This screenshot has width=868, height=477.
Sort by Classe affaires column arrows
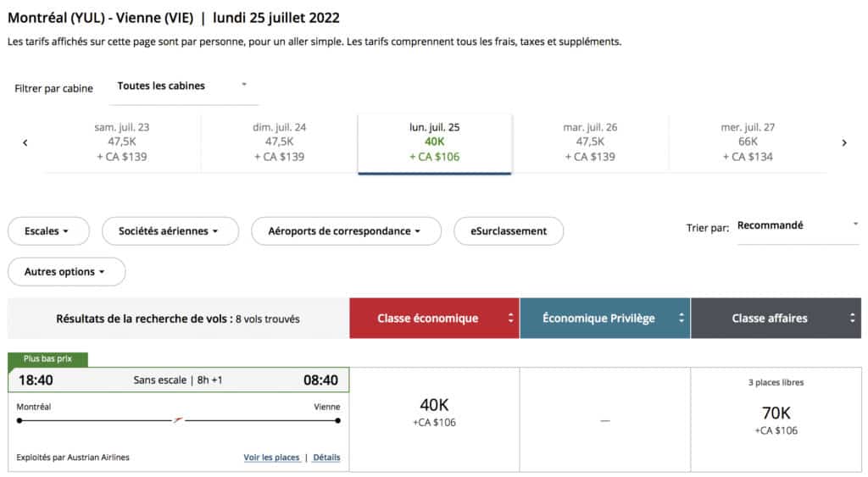point(853,319)
